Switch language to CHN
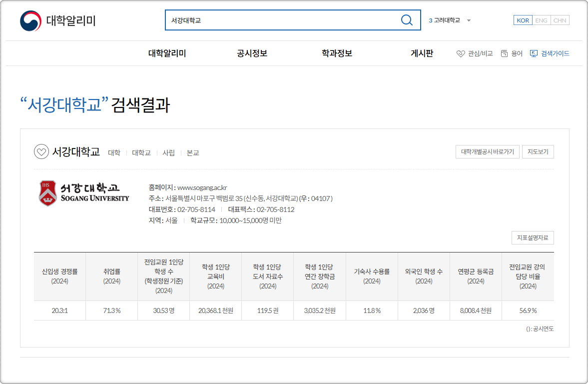The height and width of the screenshot is (384, 588). [x=560, y=20]
